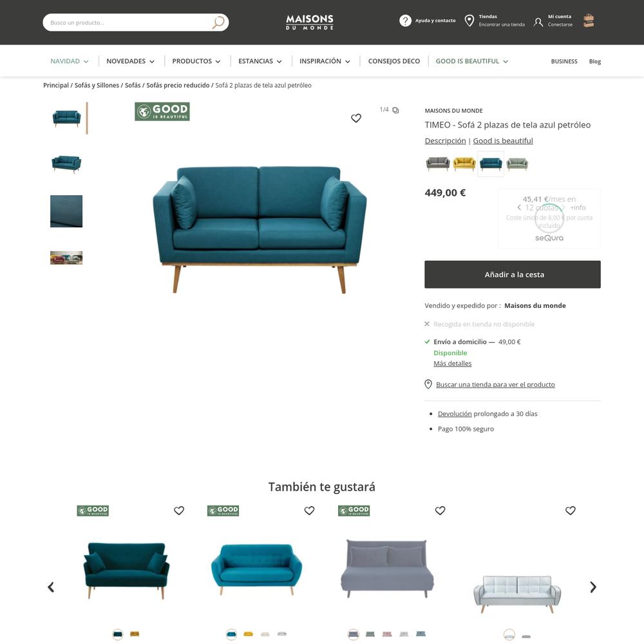Open Buscar una tienda para ver el producto link
Image resolution: width=644 pixels, height=644 pixels.
click(495, 384)
